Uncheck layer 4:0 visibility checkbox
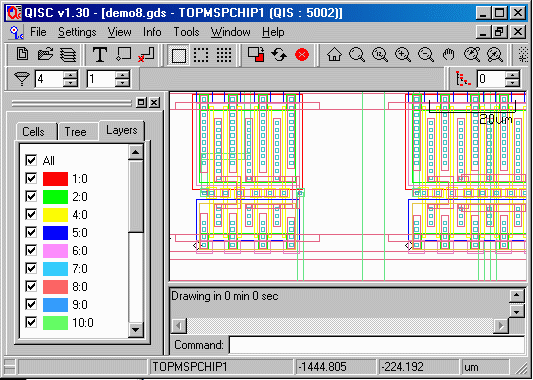Screen dimensions: 533x380 pos(31,214)
